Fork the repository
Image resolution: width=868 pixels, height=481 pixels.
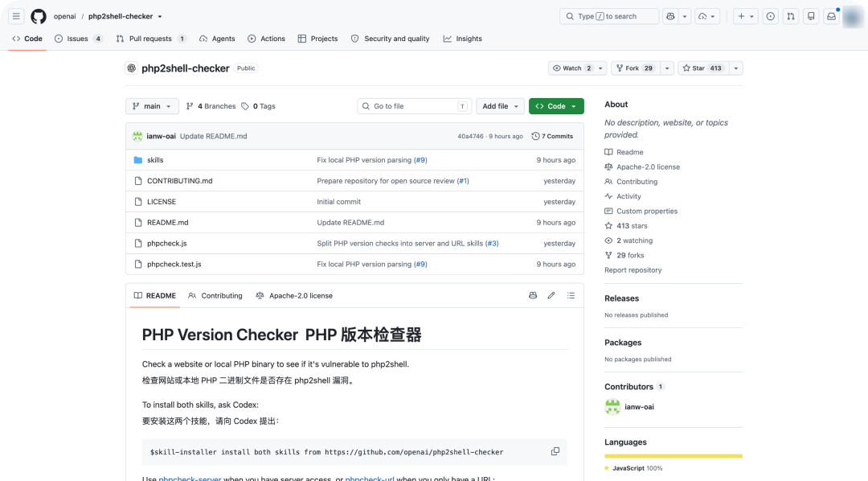click(x=636, y=68)
